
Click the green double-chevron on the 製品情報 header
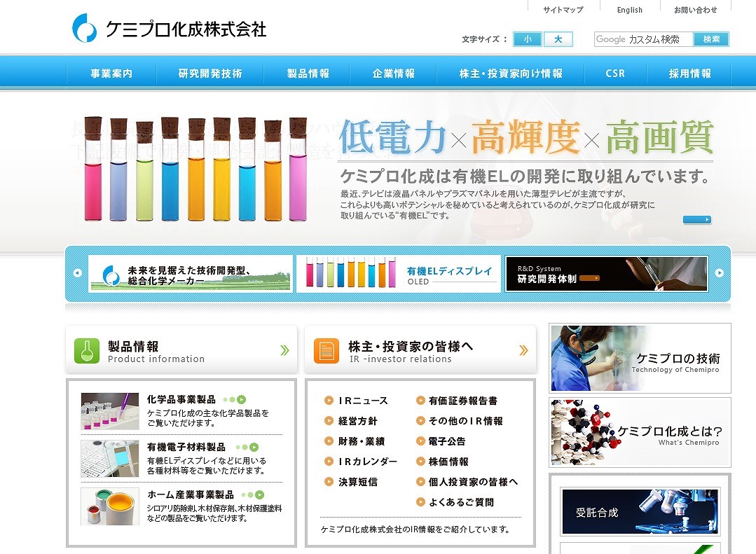pos(284,350)
